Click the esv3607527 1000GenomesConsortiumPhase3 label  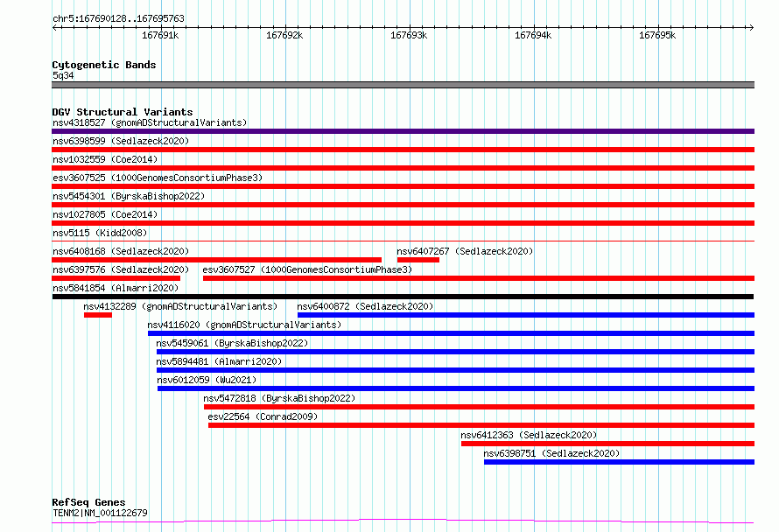point(307,269)
